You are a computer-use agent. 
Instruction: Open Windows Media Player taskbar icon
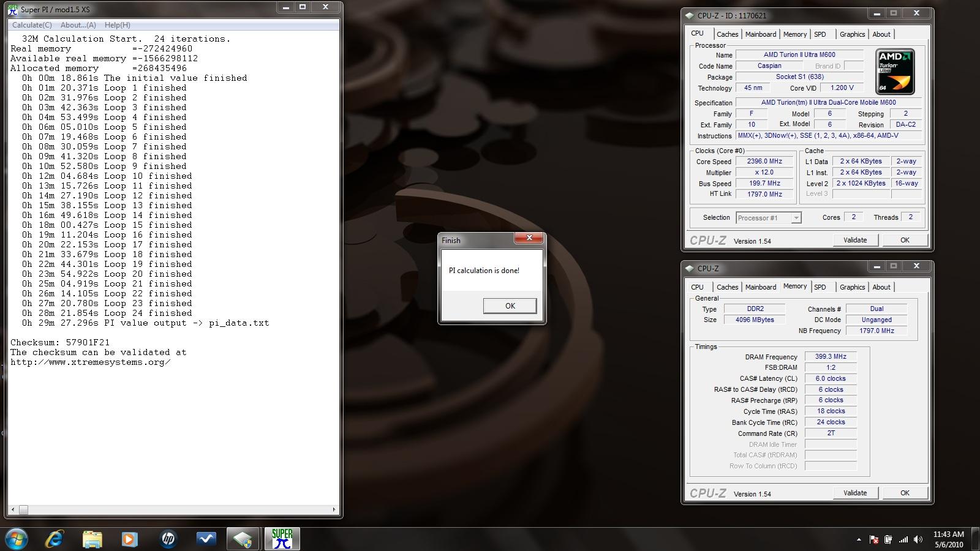point(129,539)
